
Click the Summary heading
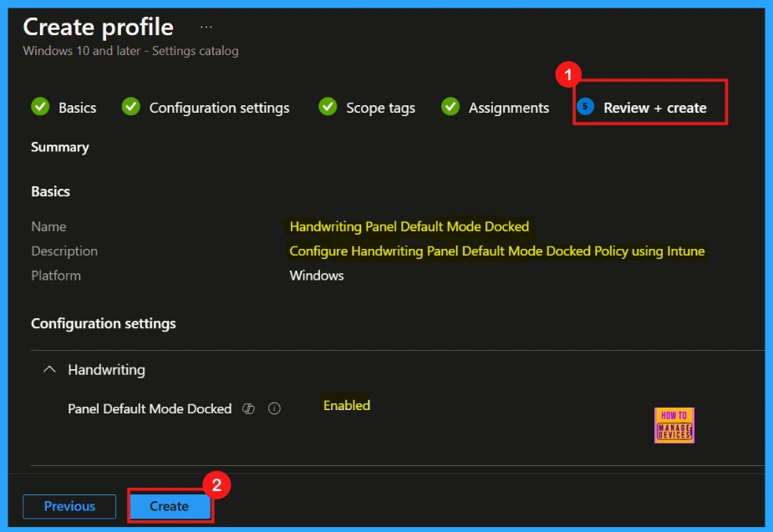coord(60,147)
